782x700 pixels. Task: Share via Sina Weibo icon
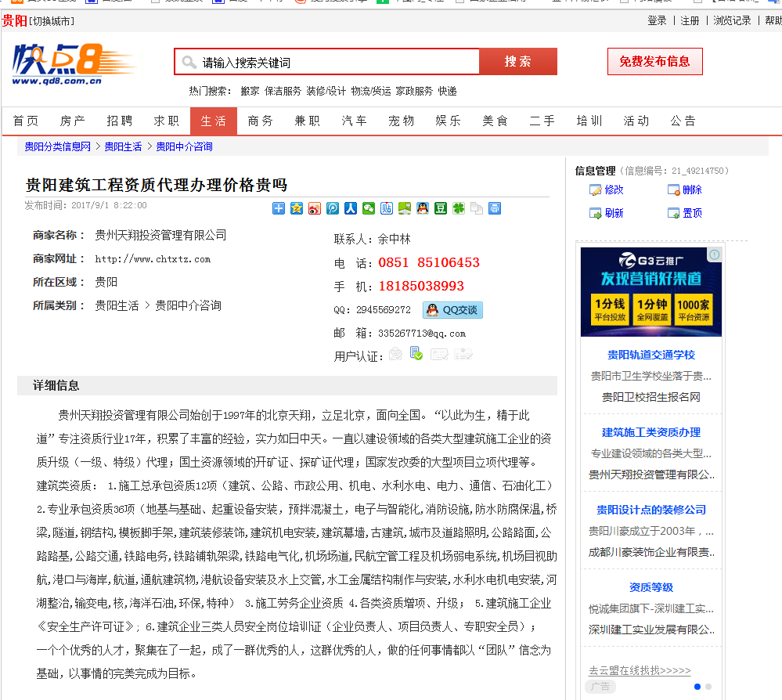[x=315, y=208]
